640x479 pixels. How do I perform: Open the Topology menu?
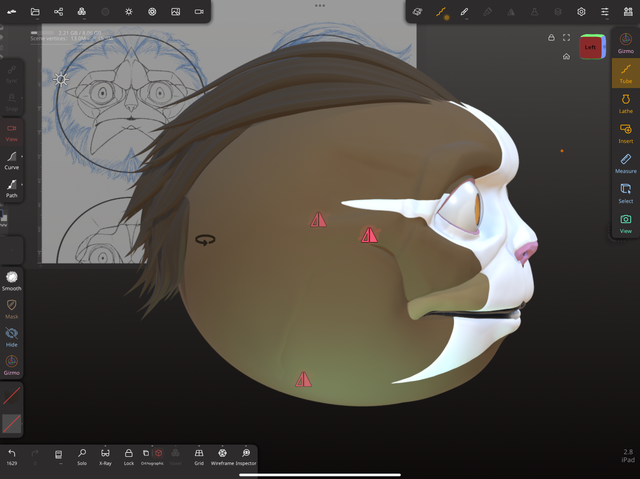click(82, 11)
